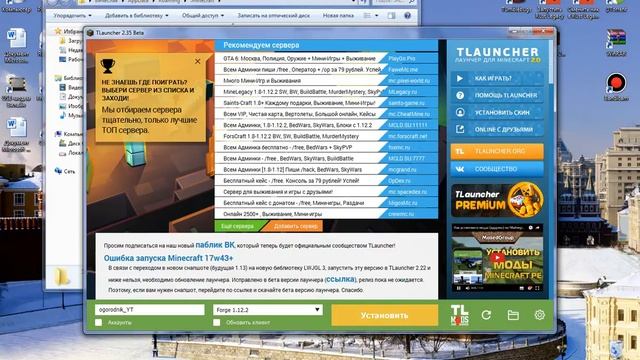
Task: Click the share icon beside 'Online с друзьями'
Action: click(460, 129)
